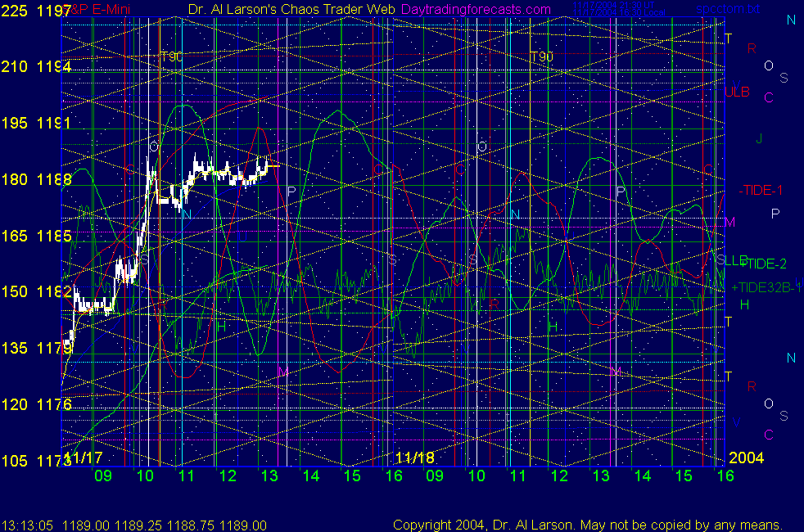Click the "135 1179" price axis label
804x532 pixels.
coord(36,348)
